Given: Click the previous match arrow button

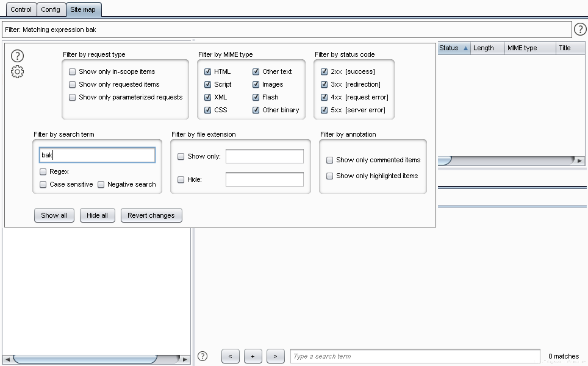Looking at the screenshot, I should click(230, 356).
